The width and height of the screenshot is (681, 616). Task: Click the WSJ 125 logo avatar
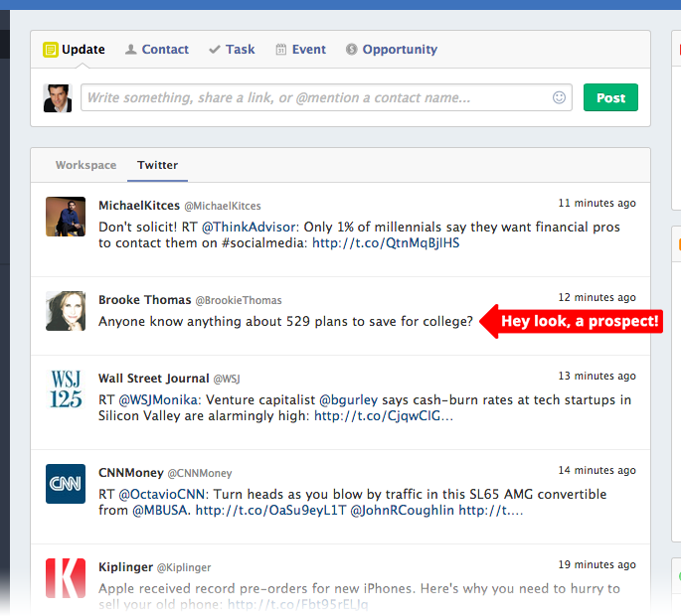66,389
